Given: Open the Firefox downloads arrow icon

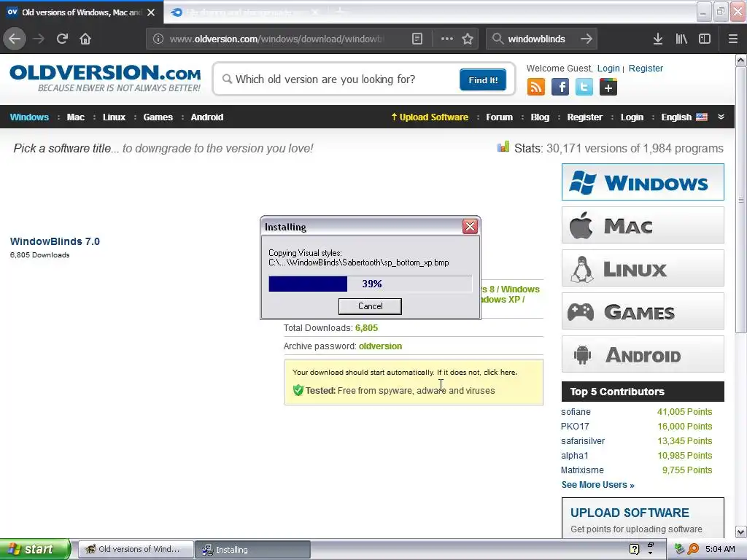Looking at the screenshot, I should click(658, 39).
